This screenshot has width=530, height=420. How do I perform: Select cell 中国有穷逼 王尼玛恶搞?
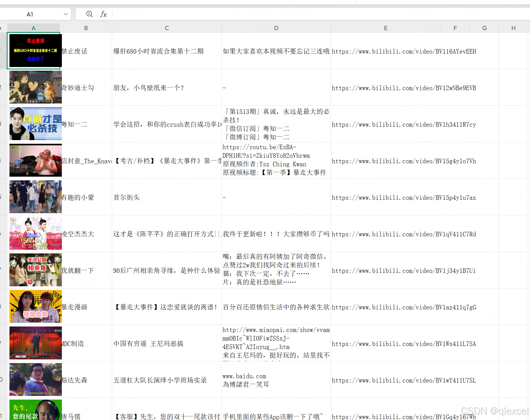pos(167,343)
